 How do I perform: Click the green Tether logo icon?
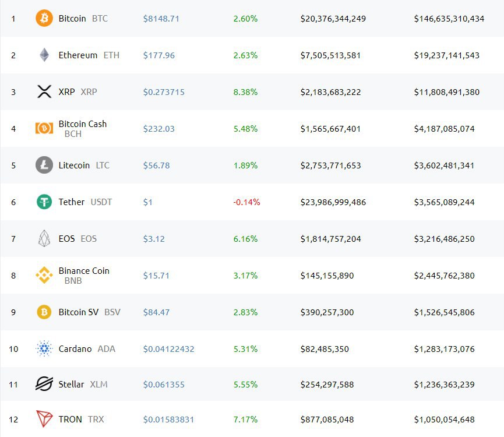(44, 202)
